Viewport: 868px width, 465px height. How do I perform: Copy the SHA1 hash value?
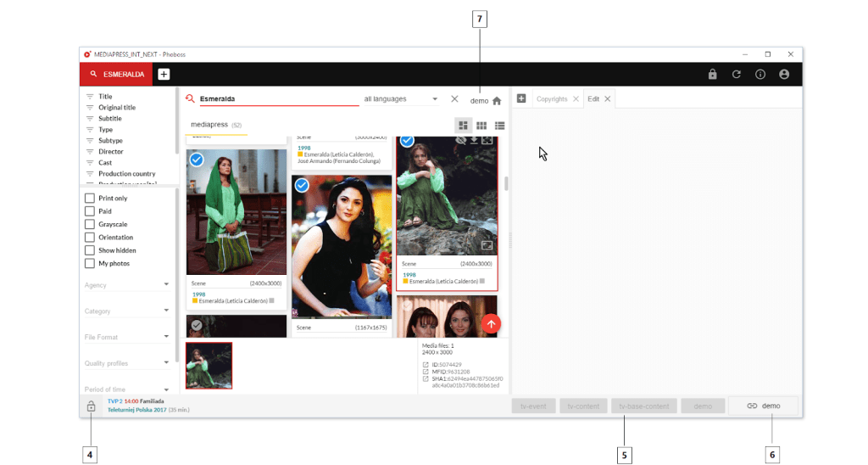426,379
